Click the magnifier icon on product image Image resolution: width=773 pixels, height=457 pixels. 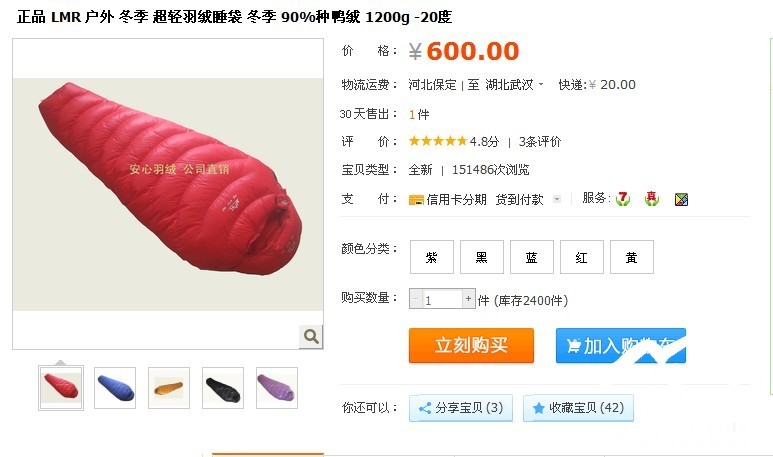(x=311, y=337)
